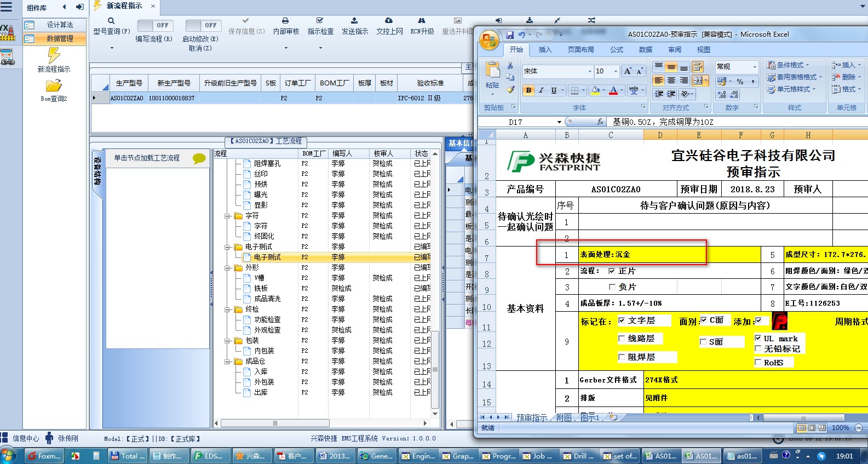The height and width of the screenshot is (464, 868).
Task: Click the 数据管理 sidebar button
Action: point(55,38)
